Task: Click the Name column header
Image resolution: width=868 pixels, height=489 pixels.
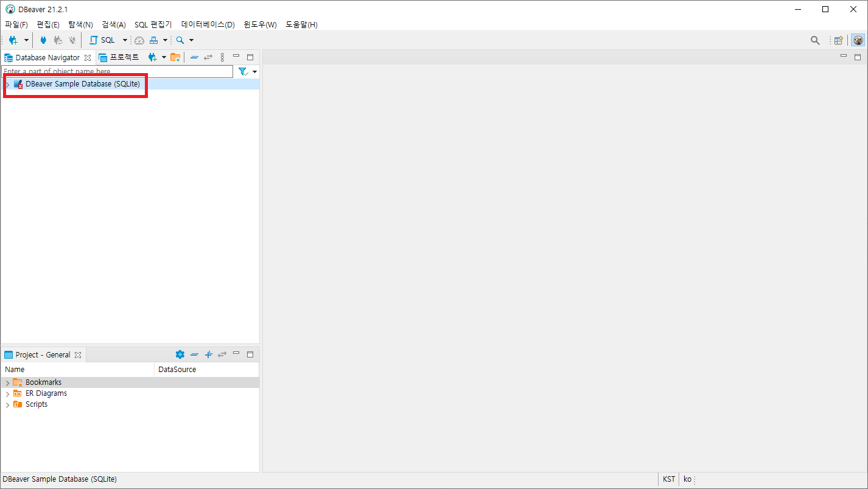Action: click(x=78, y=370)
